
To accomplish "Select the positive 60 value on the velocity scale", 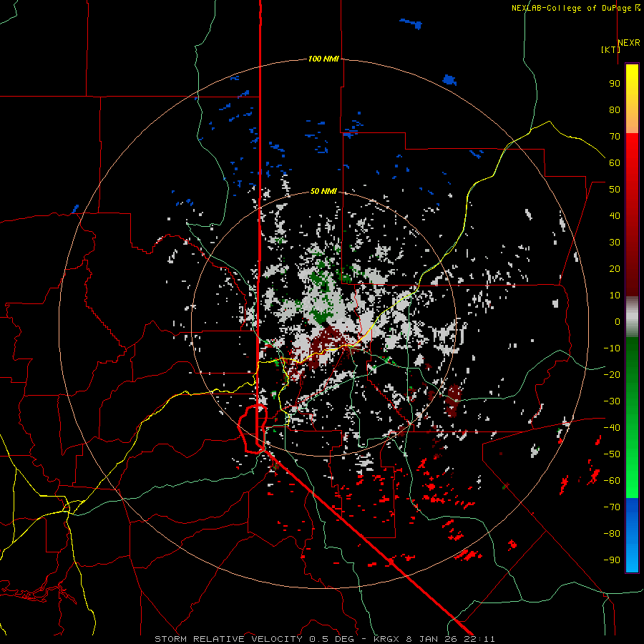I will [615, 163].
